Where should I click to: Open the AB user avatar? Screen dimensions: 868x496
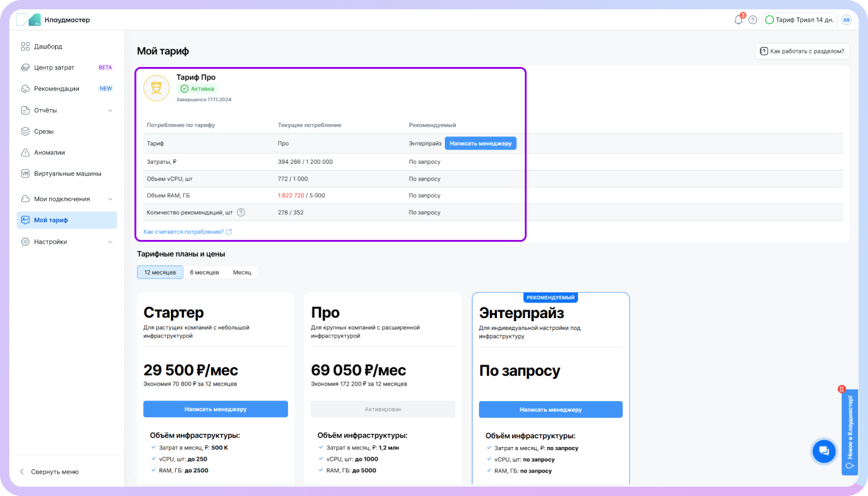[x=846, y=20]
